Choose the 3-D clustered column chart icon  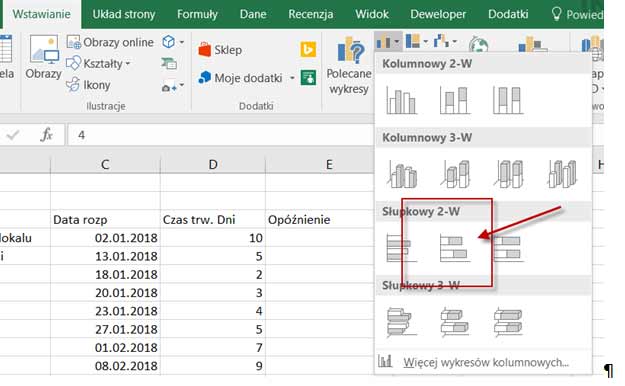pyautogui.click(x=401, y=174)
